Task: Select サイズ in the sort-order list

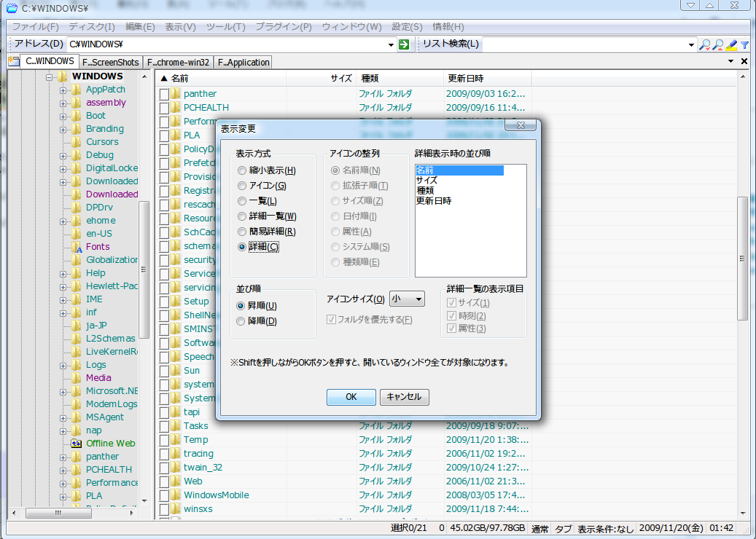Action: coord(427,181)
